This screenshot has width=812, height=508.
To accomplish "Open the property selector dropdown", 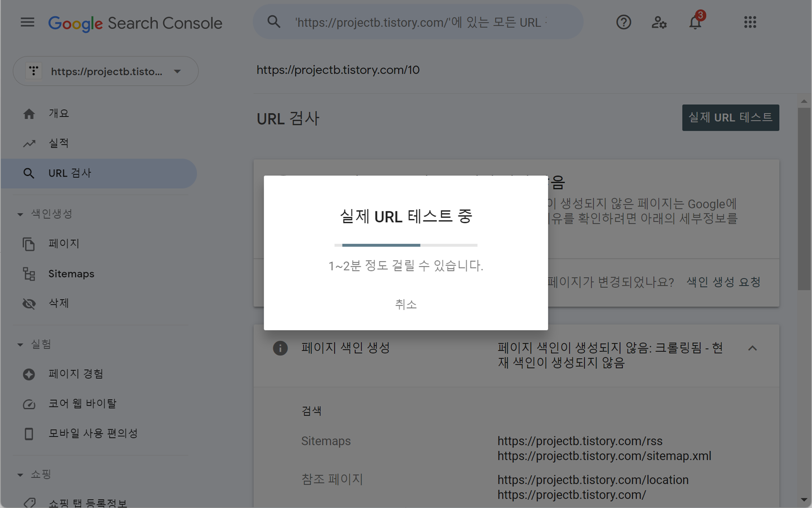I will coord(106,71).
